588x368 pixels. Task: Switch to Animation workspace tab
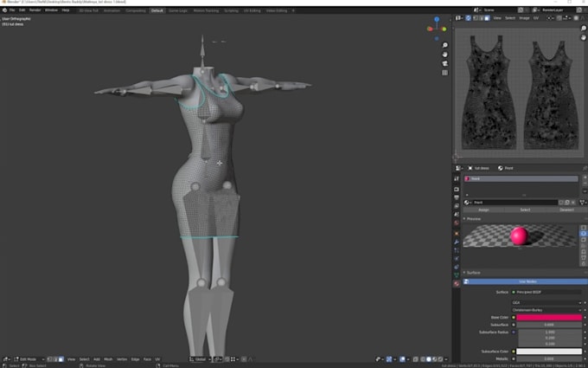112,10
